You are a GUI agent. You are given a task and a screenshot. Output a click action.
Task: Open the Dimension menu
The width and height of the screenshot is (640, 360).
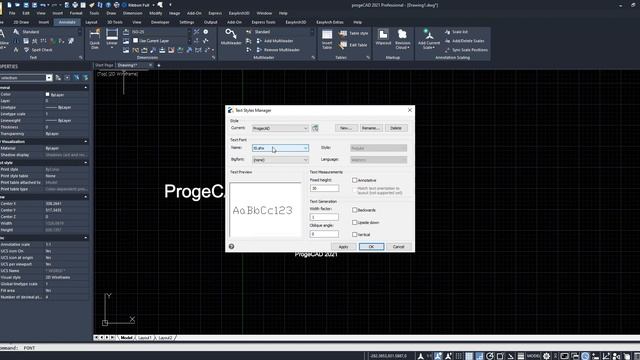(x=133, y=13)
